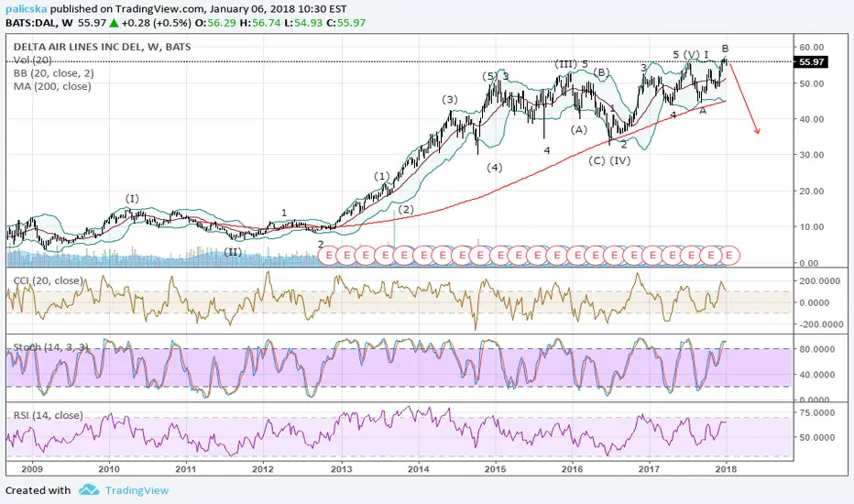Click the 40.00 price axis label

tap(812, 119)
